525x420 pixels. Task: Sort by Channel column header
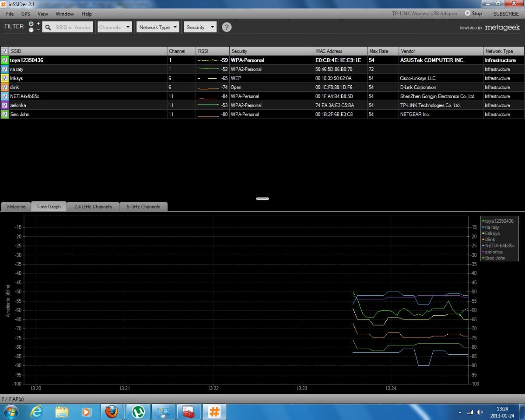click(182, 51)
